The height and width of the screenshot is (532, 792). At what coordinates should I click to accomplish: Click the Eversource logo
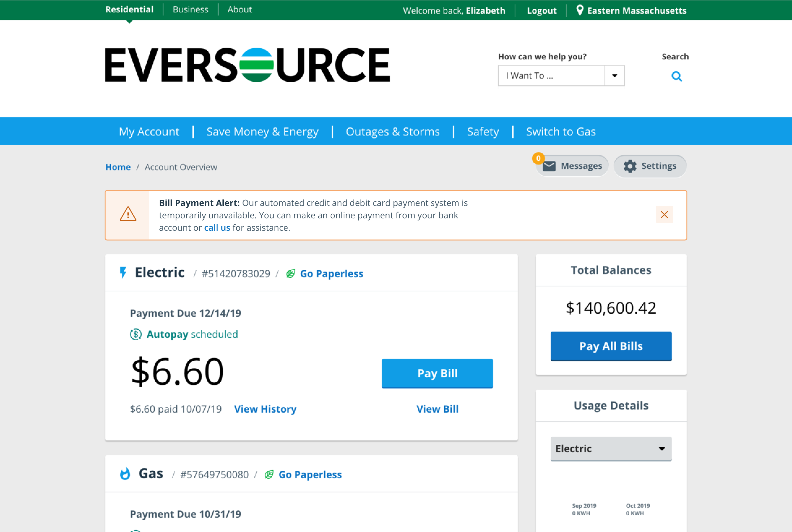pyautogui.click(x=247, y=65)
